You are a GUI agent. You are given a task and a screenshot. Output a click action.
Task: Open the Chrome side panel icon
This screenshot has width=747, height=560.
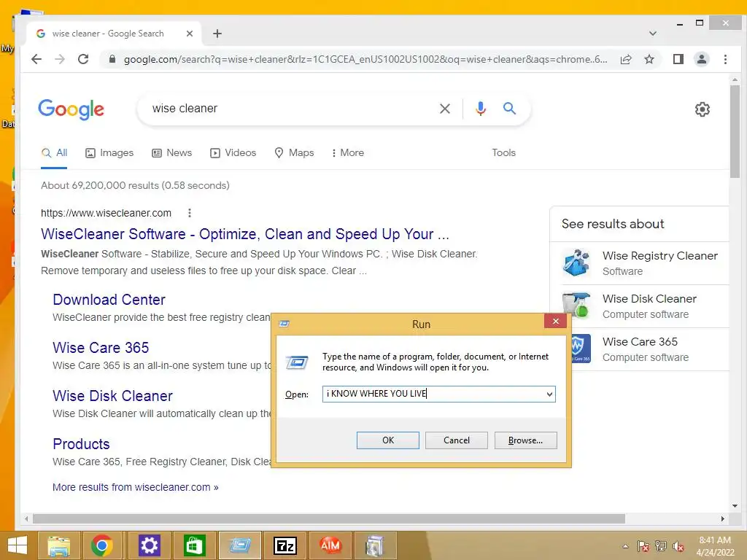pyautogui.click(x=678, y=59)
